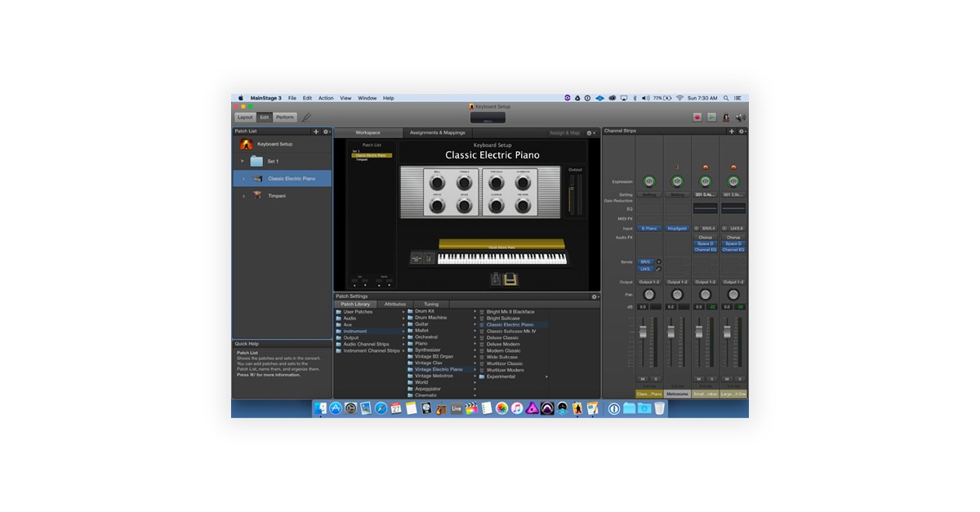Click the Keyboard Setup concert icon
The width and height of the screenshot is (980, 512).
click(246, 145)
